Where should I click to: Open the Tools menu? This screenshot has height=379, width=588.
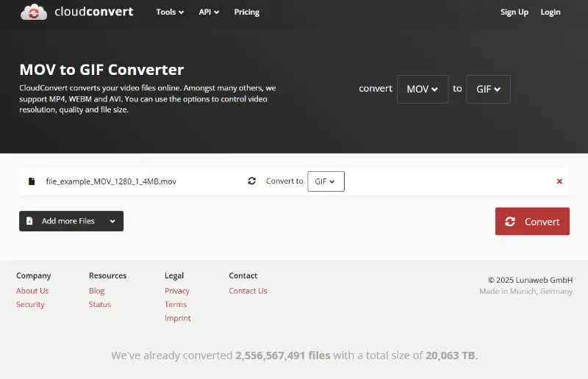[170, 12]
